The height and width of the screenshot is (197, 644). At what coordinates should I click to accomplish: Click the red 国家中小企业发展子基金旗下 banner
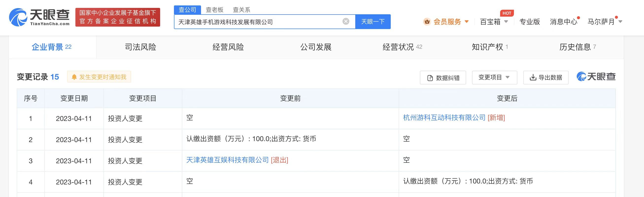pyautogui.click(x=118, y=17)
